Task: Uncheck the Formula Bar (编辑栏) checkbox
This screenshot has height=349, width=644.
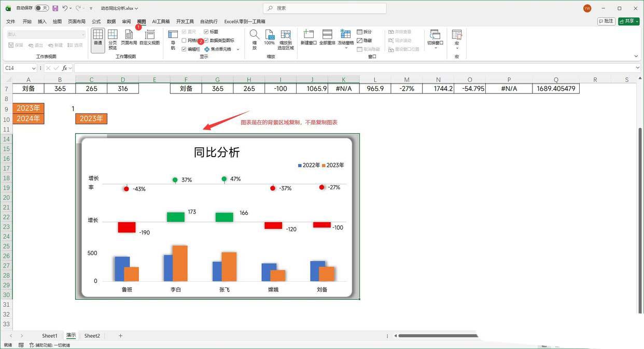Action: click(184, 49)
